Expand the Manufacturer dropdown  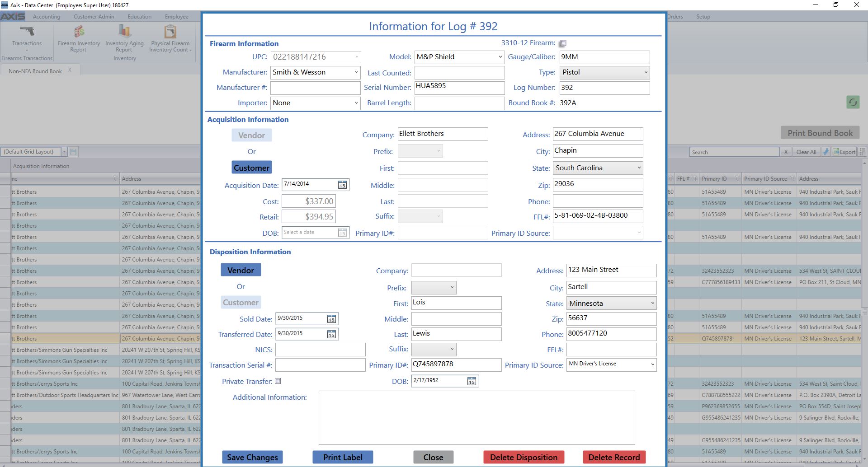pos(356,72)
